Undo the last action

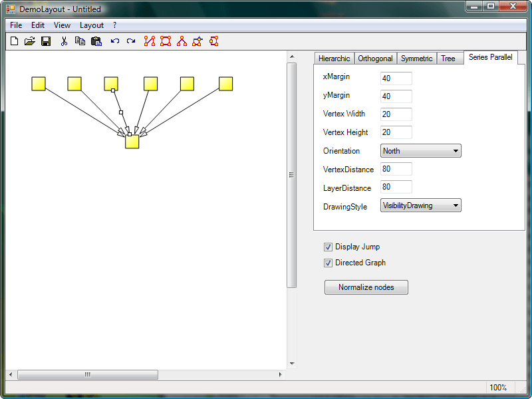pos(114,41)
